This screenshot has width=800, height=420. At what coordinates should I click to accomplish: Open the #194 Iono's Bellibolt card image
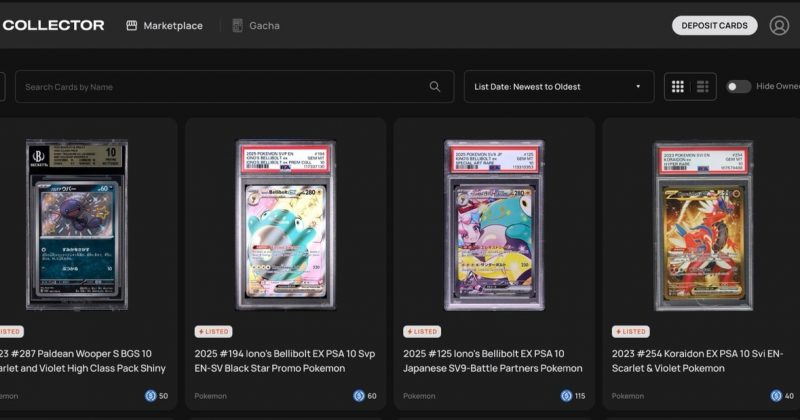click(286, 225)
